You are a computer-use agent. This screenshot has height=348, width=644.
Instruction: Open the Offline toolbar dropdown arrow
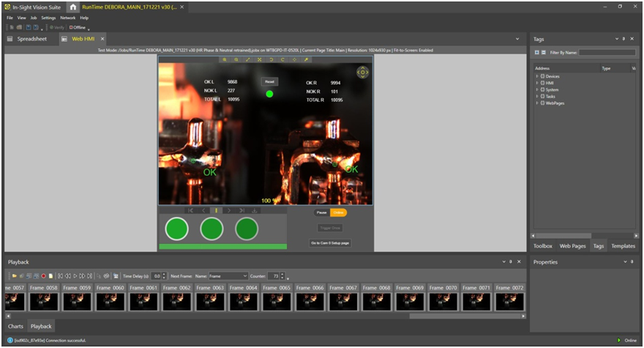[x=89, y=29]
